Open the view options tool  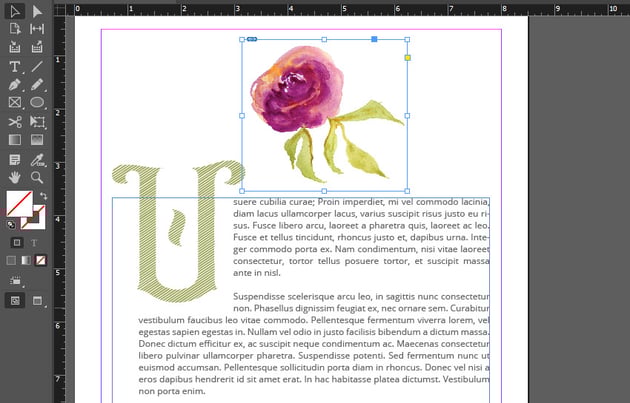(15, 281)
